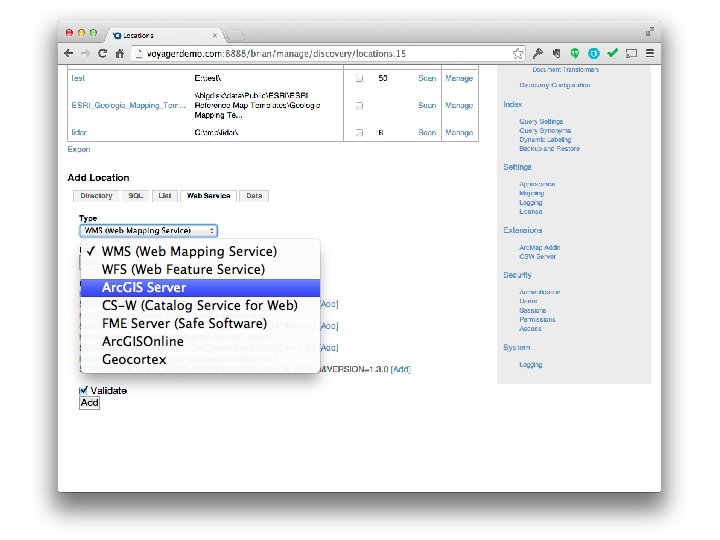Viewport: 720px width, 540px height.
Task: Open Backup and Restore in sidebar
Action: (550, 148)
